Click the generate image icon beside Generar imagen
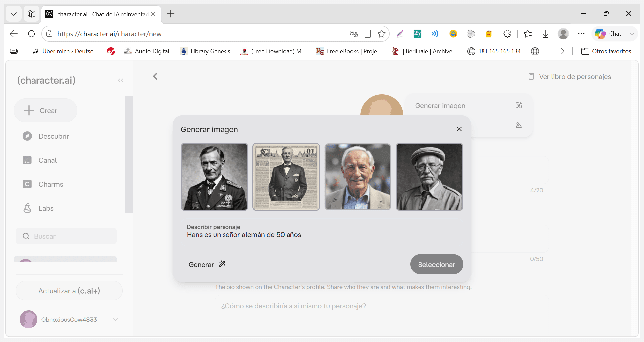Screen dimensions: 644x342 (x=519, y=105)
